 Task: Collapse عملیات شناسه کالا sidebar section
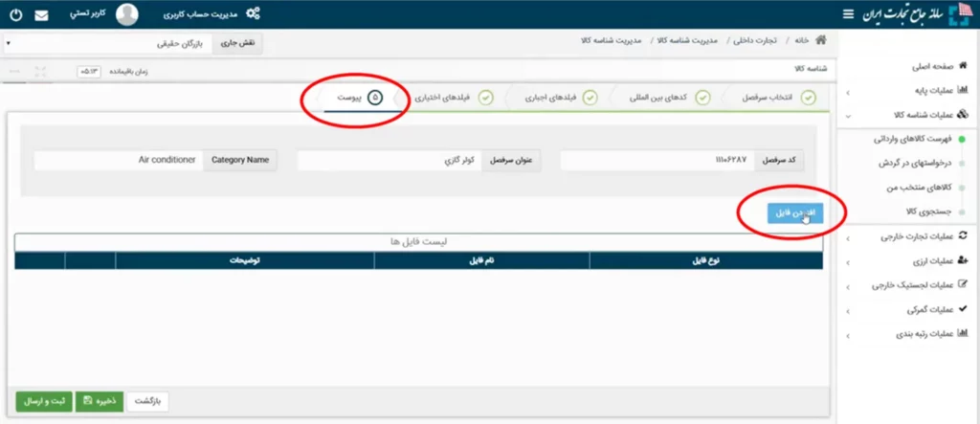coord(931,115)
